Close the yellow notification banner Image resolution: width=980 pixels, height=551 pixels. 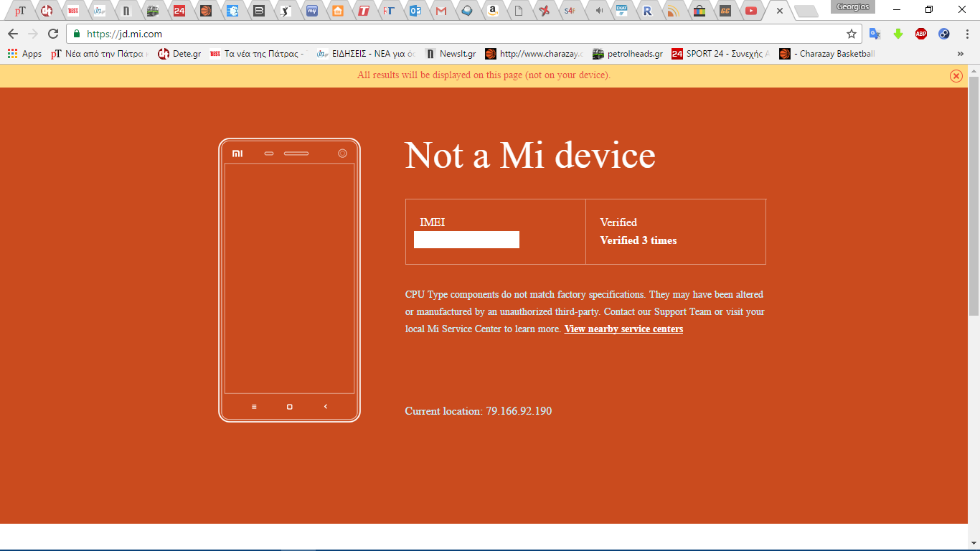click(x=956, y=76)
